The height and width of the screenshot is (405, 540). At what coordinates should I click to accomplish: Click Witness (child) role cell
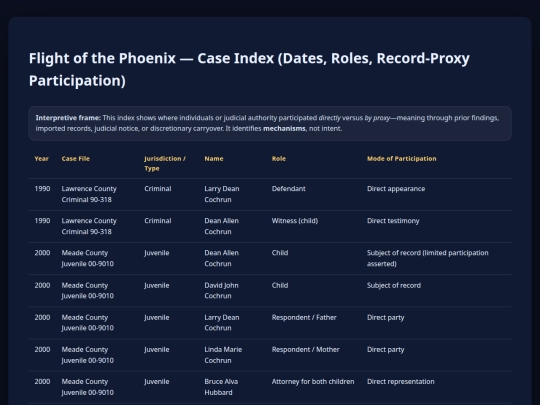pyautogui.click(x=295, y=221)
